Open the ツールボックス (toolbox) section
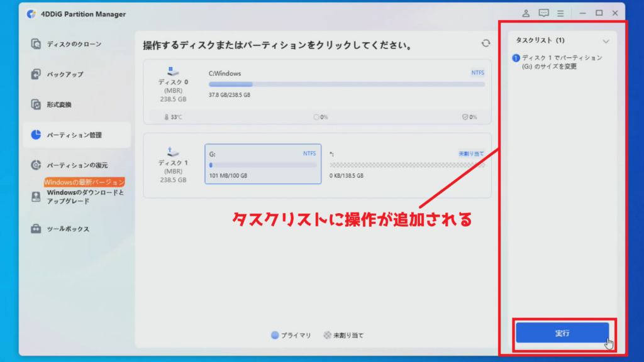 pyautogui.click(x=68, y=229)
